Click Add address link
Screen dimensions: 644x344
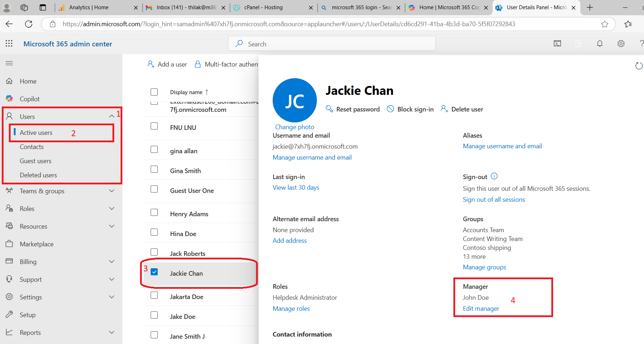[290, 240]
